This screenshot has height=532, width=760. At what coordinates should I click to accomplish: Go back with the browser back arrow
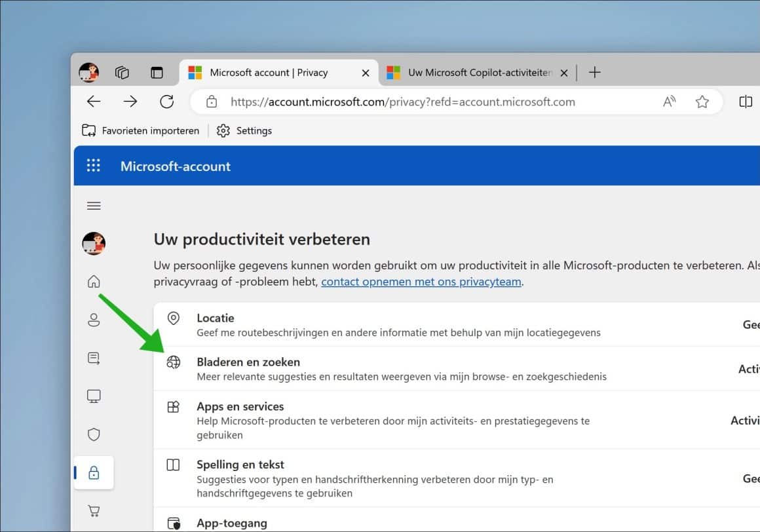pos(94,102)
